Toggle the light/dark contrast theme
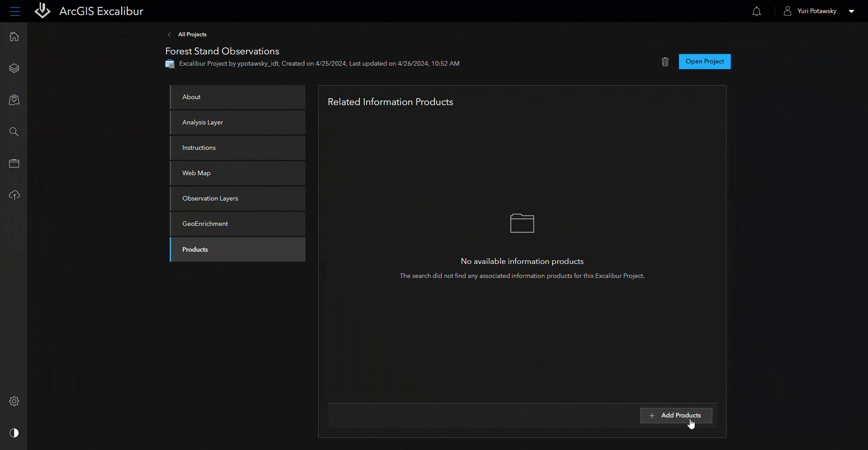 tap(14, 433)
